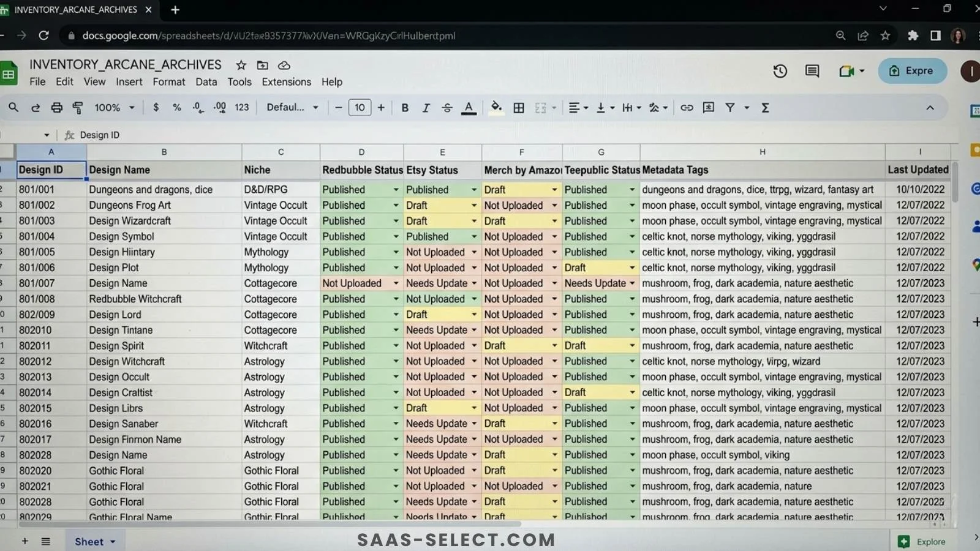Open the borders tool
980x551 pixels.
click(x=519, y=108)
